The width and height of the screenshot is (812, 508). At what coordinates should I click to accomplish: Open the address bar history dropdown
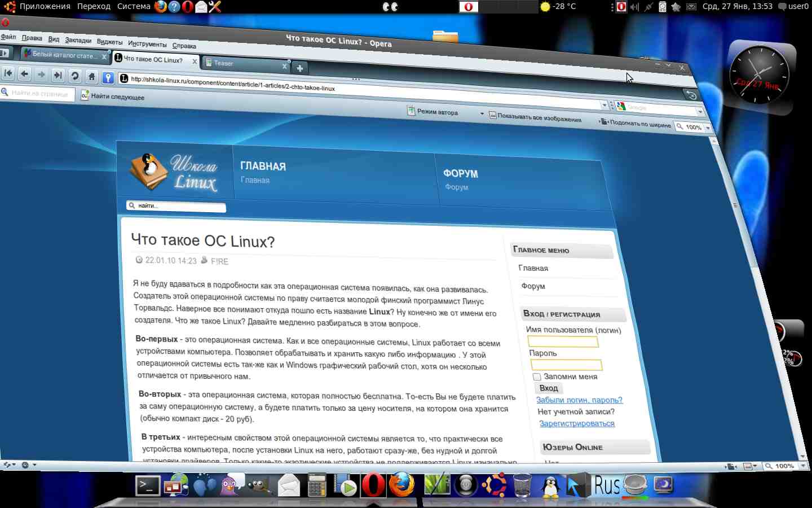[604, 105]
